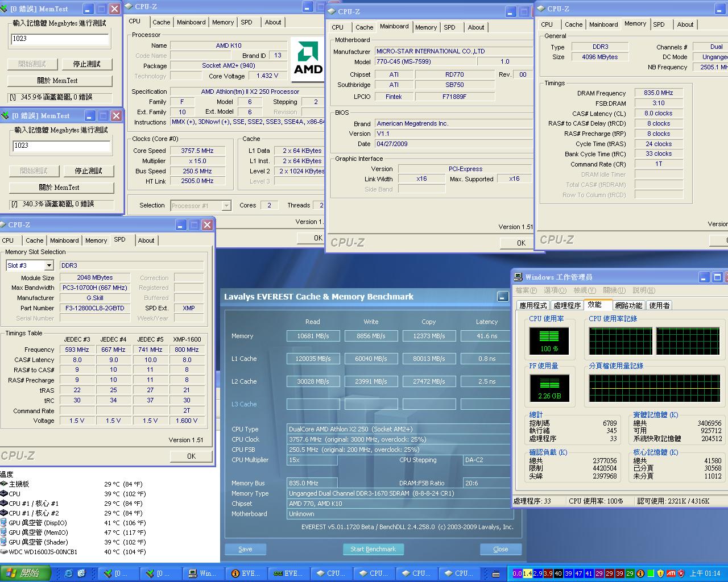Click Part Number F3-12800CL8-2GBTD field

pos(95,308)
